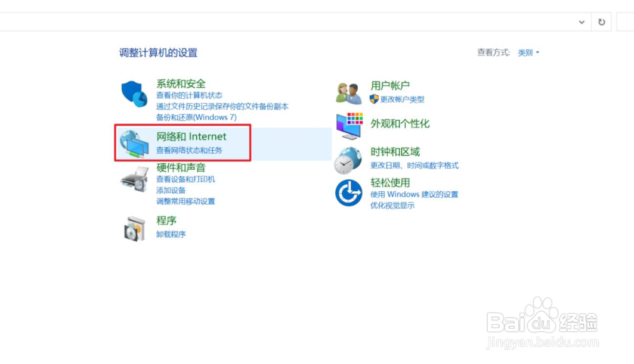Open 查看设备和打印机 link

click(185, 179)
